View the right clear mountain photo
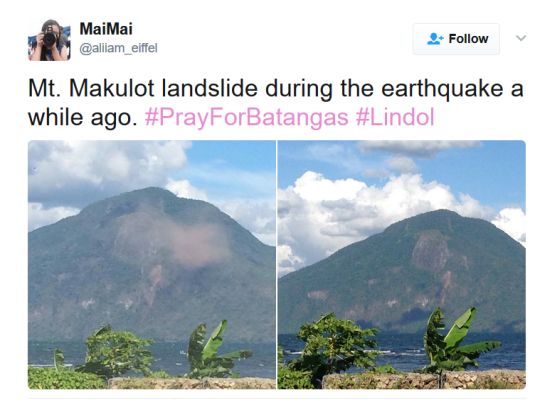555x400 pixels. 402,264
